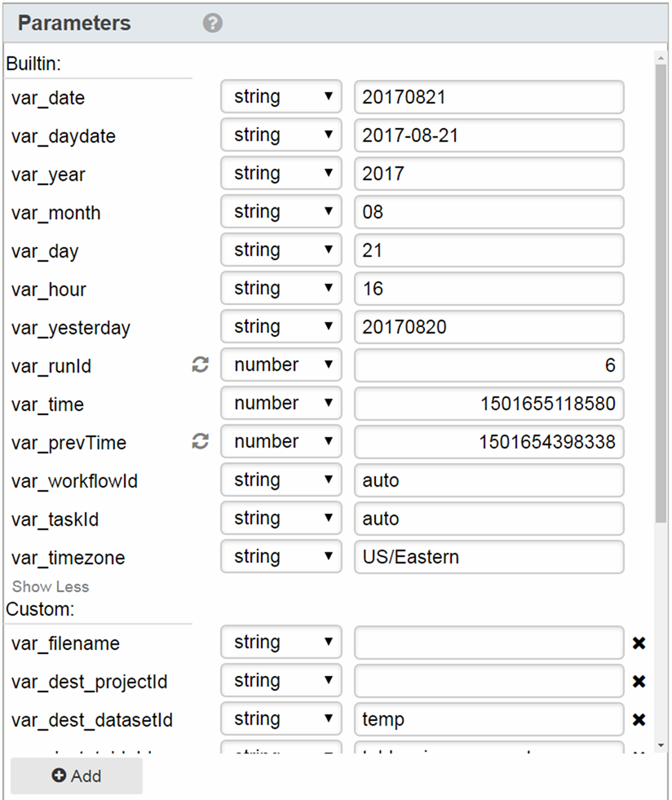Click the empty var_filename value field
672x800 pixels.
tap(489, 643)
